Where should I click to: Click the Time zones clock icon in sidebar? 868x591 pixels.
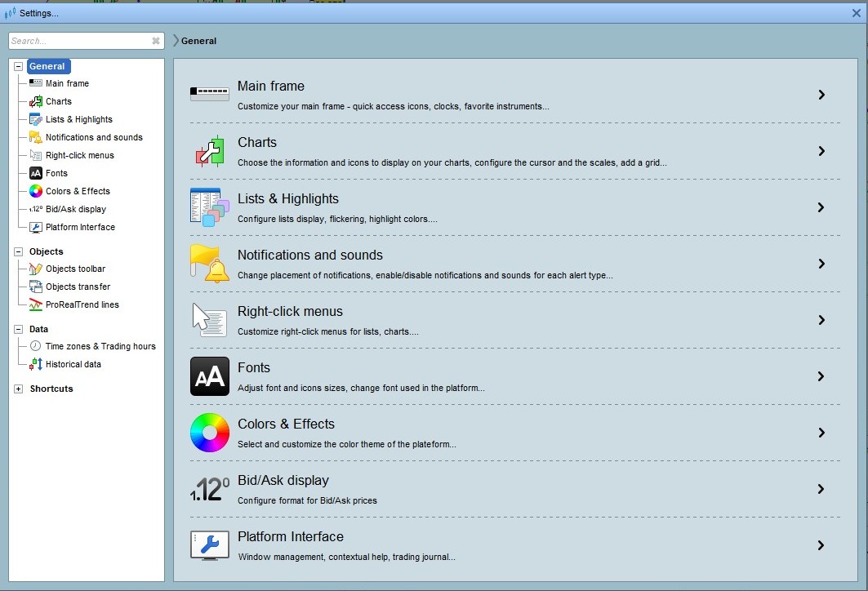click(x=35, y=346)
